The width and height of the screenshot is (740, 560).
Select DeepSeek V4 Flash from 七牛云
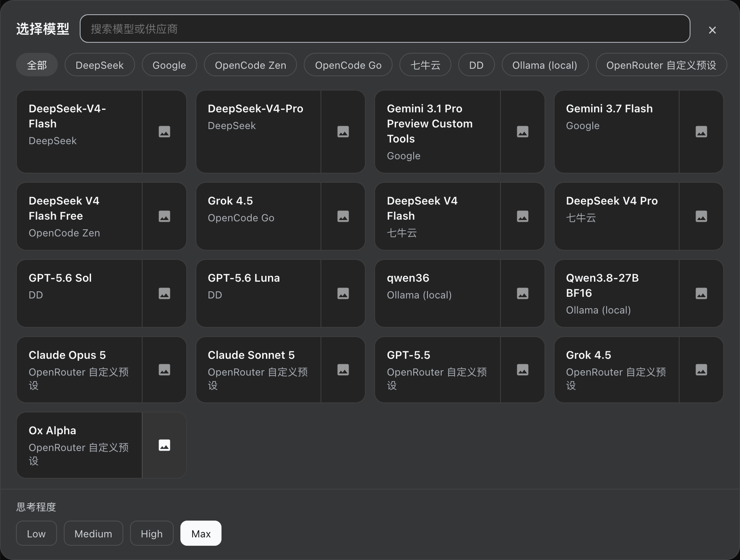tap(438, 216)
